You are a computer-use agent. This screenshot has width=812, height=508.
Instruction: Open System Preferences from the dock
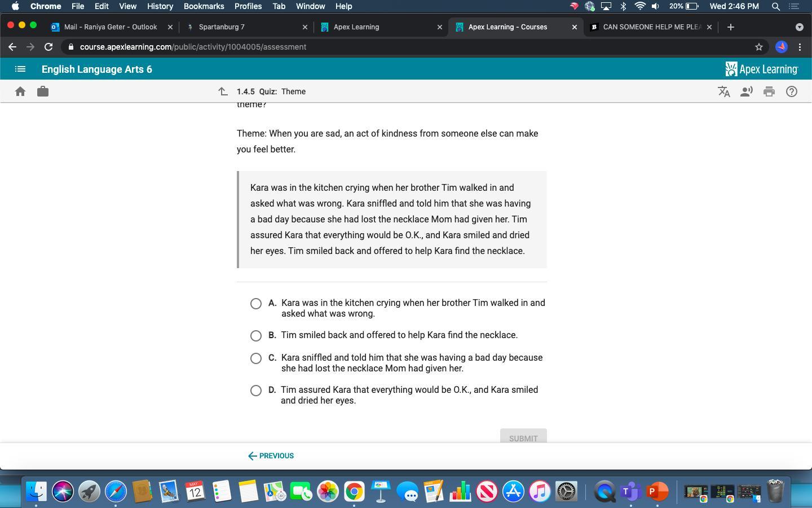click(566, 492)
